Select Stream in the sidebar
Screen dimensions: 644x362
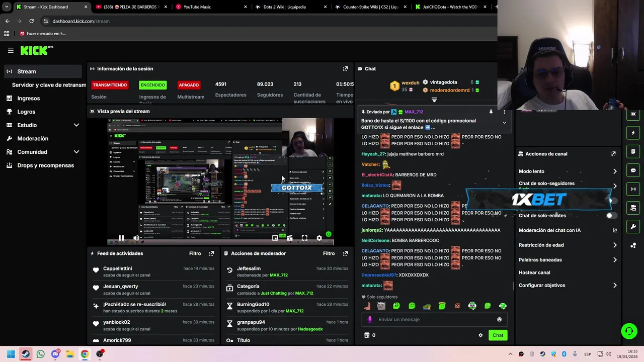tap(43, 71)
